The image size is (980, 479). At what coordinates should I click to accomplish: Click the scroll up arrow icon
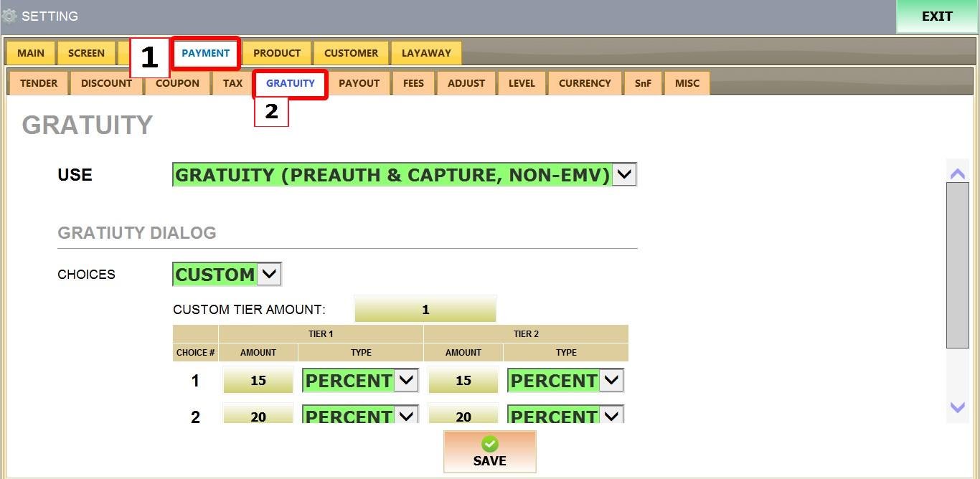coord(957,174)
